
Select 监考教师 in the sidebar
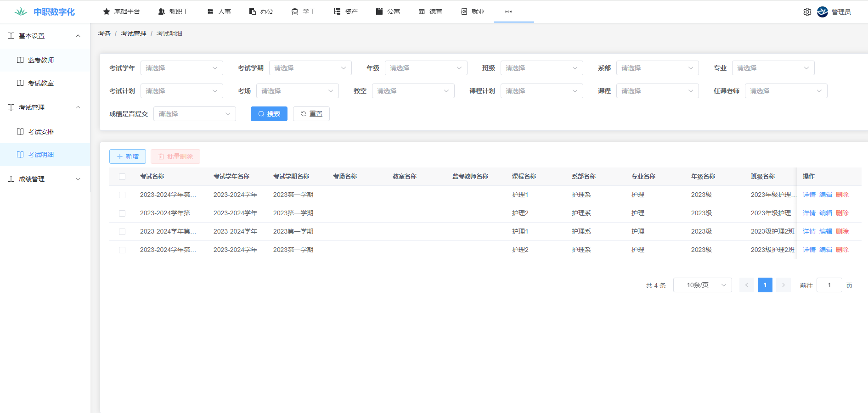coord(41,60)
